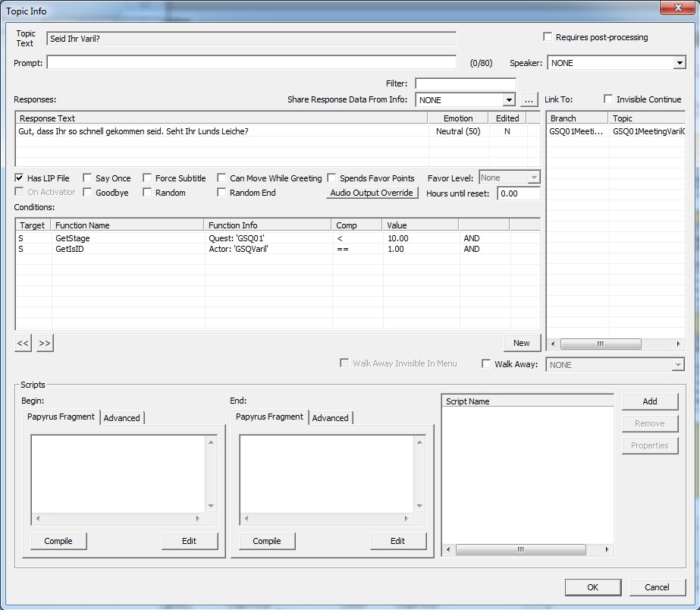Viewport: 700px width, 610px height.
Task: Click into the Prompt text field
Action: point(251,63)
